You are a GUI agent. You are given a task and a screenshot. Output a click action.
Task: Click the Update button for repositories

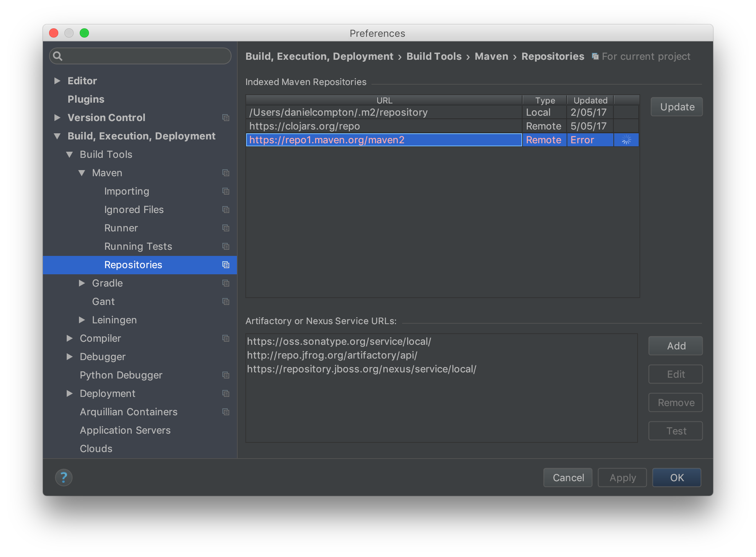pyautogui.click(x=675, y=107)
